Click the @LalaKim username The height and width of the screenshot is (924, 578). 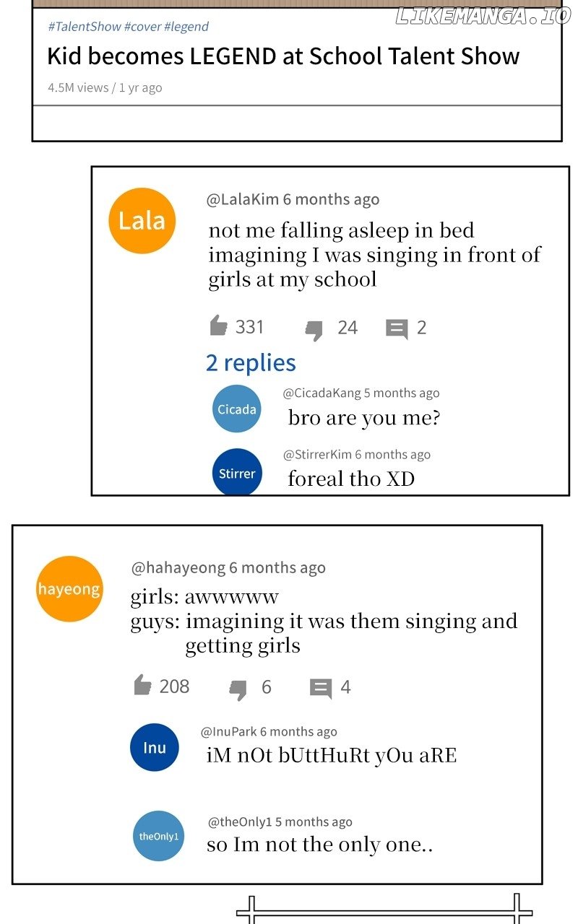[x=243, y=199]
